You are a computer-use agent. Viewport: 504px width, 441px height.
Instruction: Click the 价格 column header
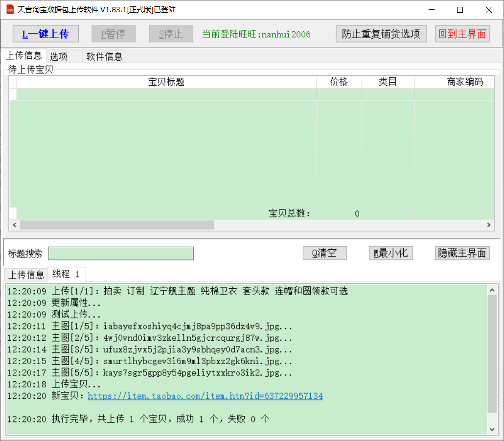click(339, 82)
